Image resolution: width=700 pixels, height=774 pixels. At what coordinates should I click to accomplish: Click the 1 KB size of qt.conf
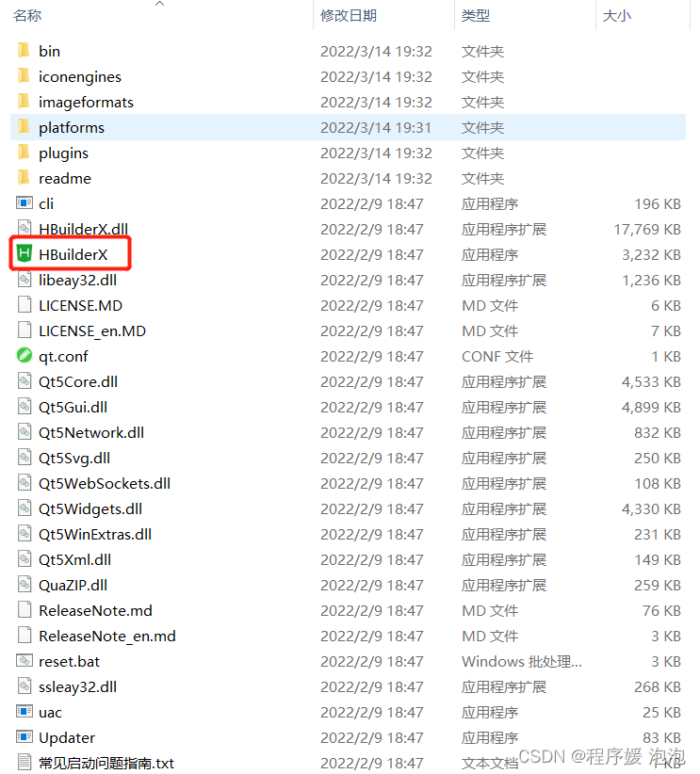pyautogui.click(x=666, y=356)
